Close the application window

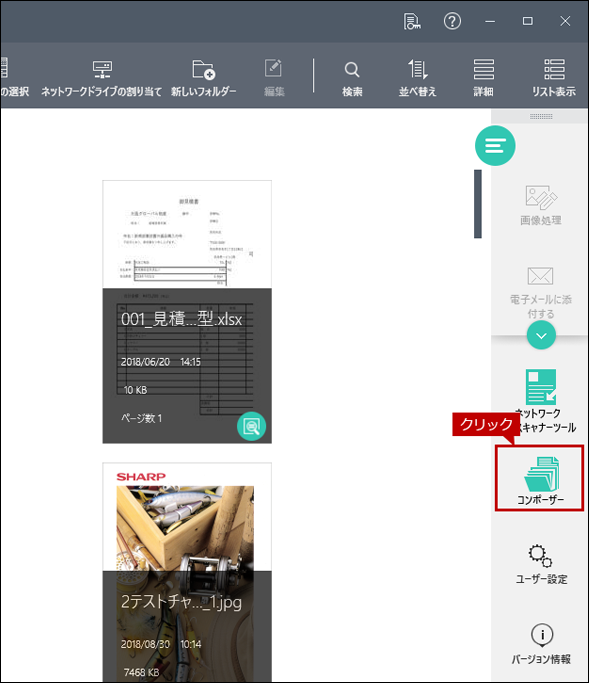point(565,21)
